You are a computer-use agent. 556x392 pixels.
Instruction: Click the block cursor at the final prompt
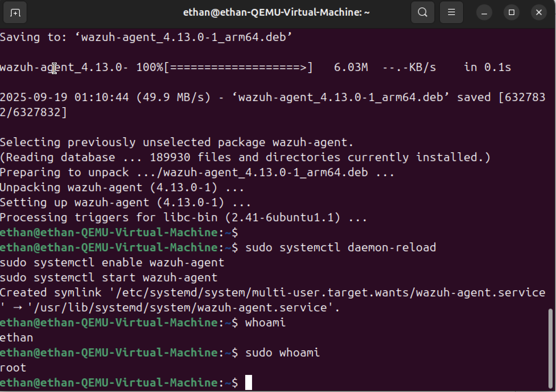249,382
